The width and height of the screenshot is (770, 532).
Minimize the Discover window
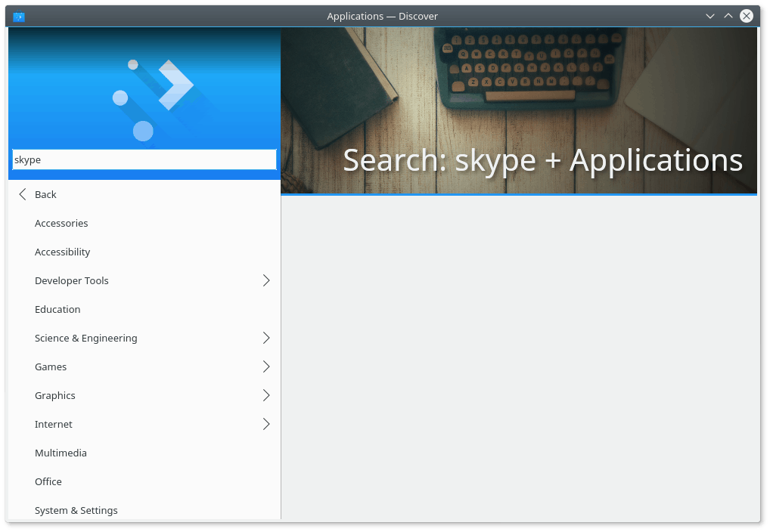coord(710,16)
